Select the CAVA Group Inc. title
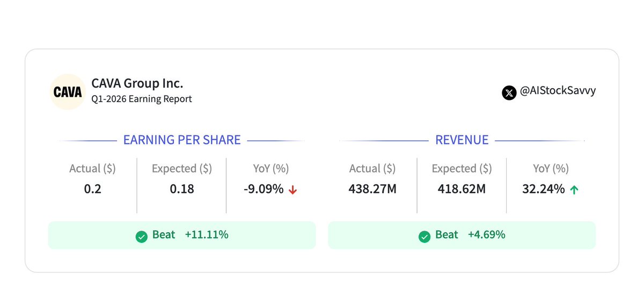Screen dimensions: 644x296 point(137,83)
